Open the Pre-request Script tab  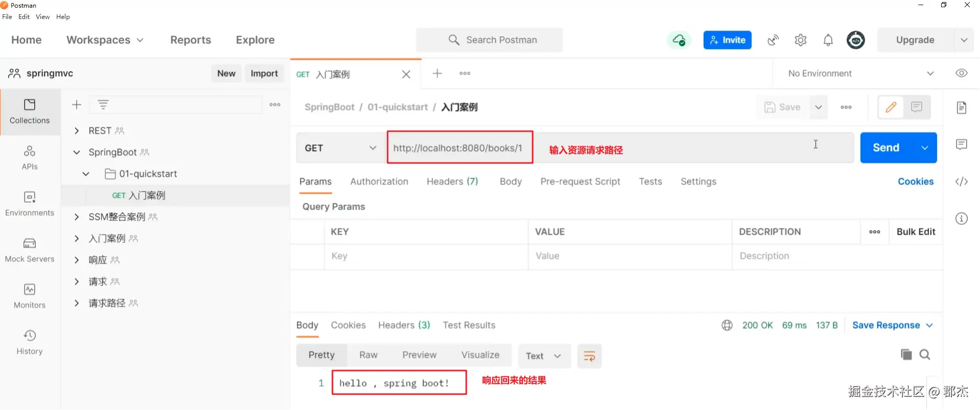pos(580,181)
